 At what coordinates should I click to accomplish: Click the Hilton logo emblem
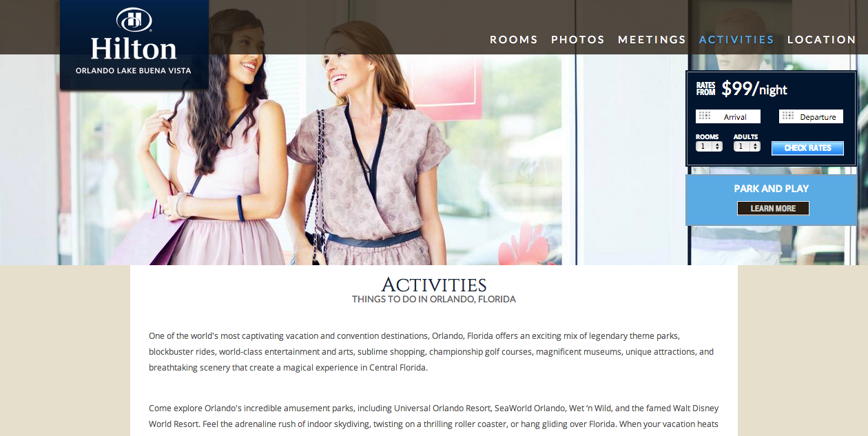(x=134, y=20)
